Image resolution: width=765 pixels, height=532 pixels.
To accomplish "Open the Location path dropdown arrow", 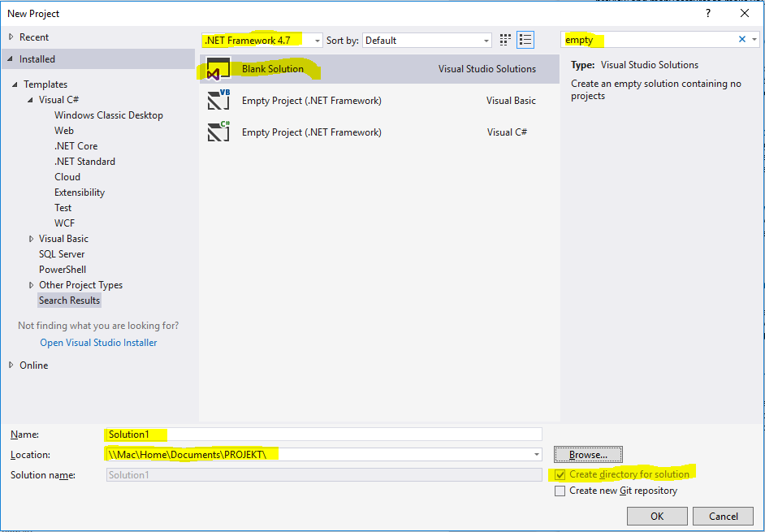I will point(536,455).
